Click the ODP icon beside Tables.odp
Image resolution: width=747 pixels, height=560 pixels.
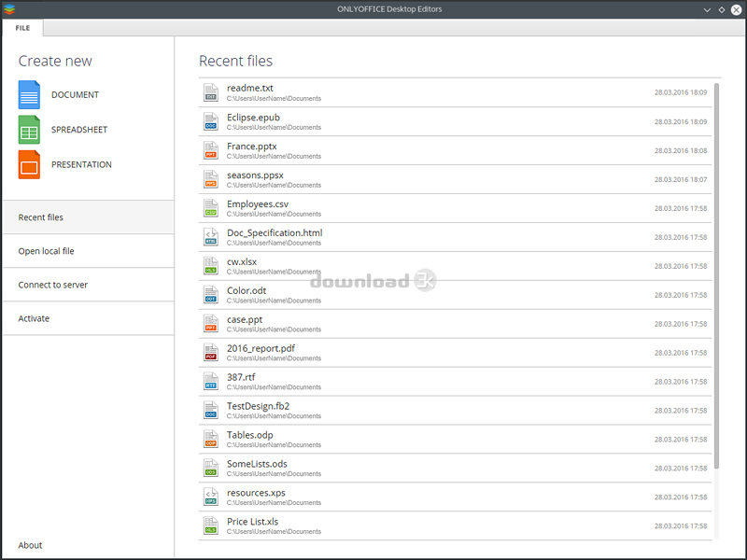[x=211, y=440]
